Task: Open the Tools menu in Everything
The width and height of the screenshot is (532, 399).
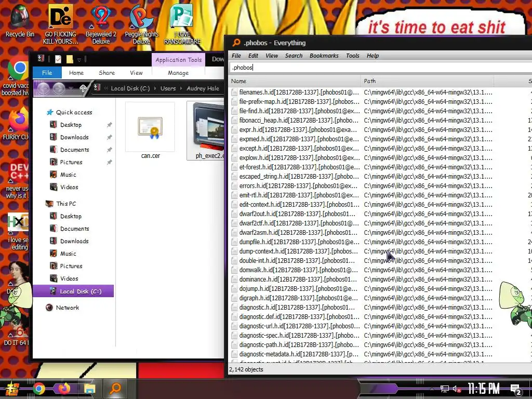Action: (353, 56)
